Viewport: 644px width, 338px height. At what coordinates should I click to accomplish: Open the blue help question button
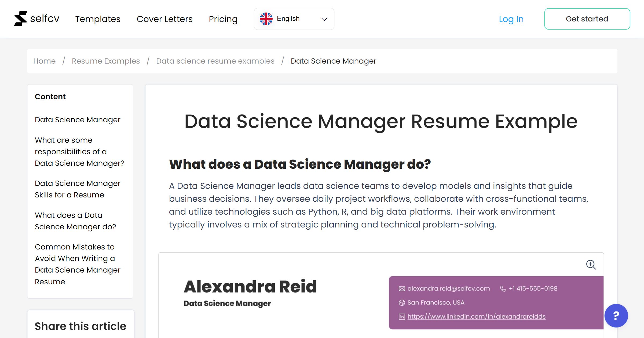point(616,315)
